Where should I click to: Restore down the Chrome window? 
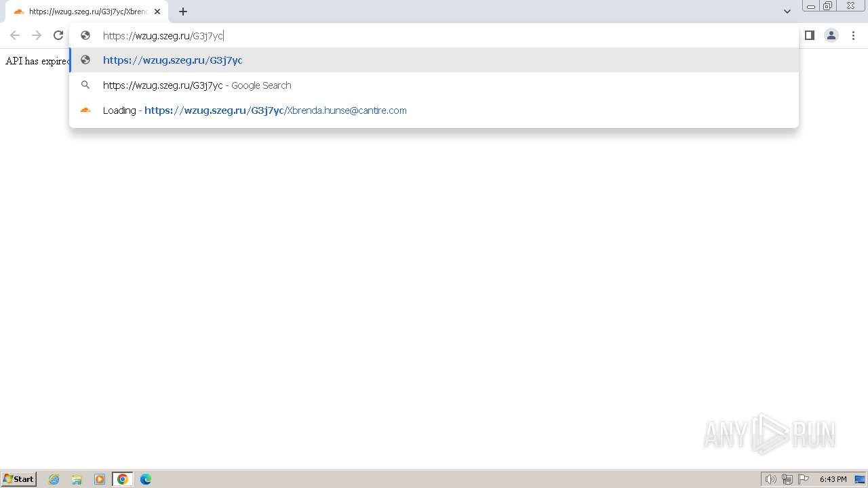tap(828, 5)
